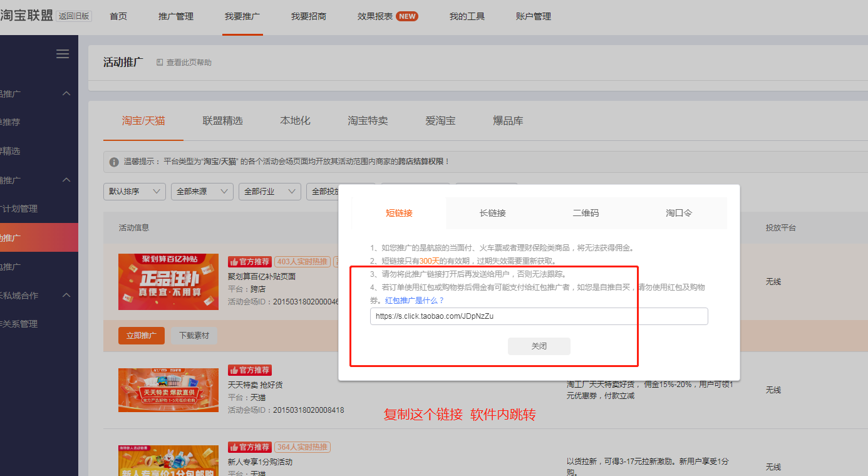Open 我要推广 in top navigation
The width and height of the screenshot is (868, 476).
click(242, 16)
